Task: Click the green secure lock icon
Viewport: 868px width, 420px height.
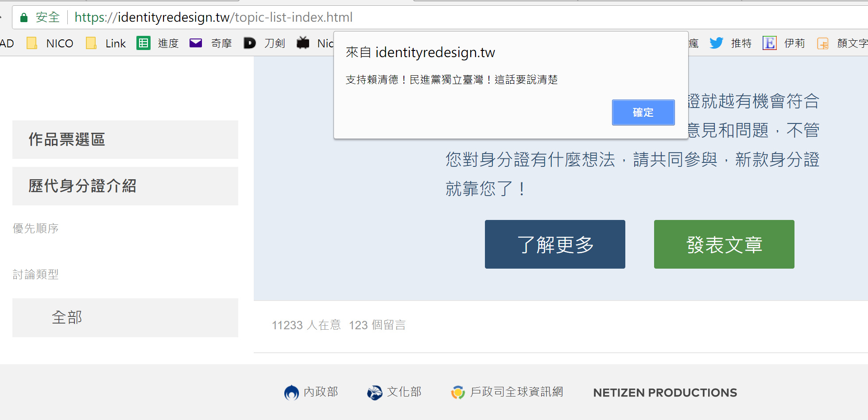Action: [x=24, y=17]
